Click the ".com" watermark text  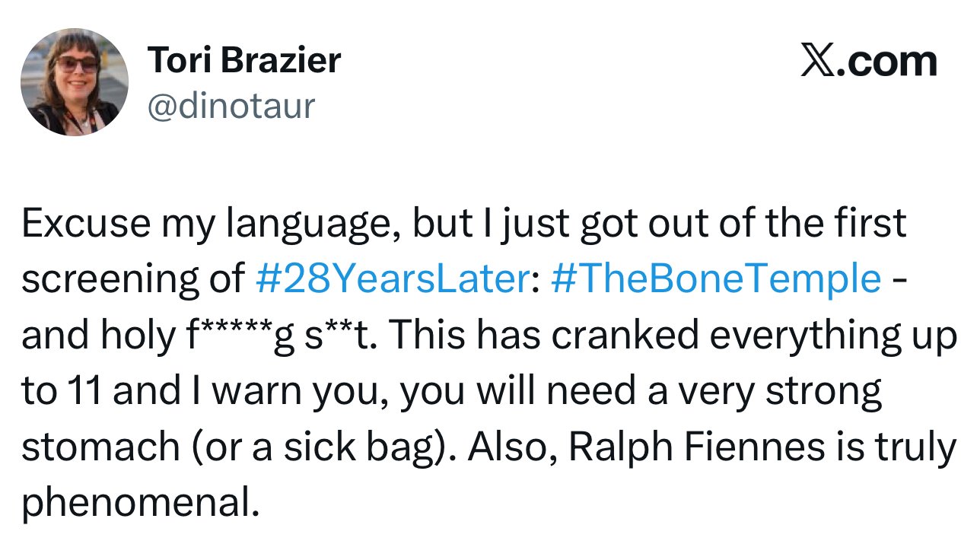point(887,62)
